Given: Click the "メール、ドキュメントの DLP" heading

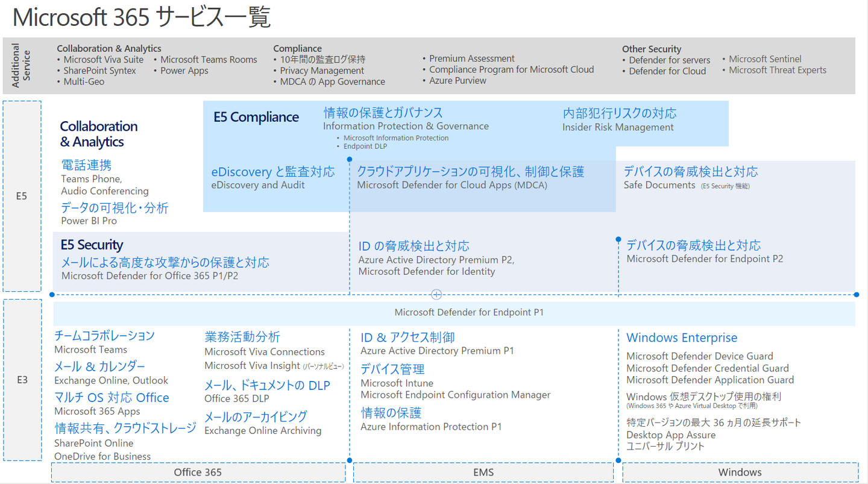Looking at the screenshot, I should (267, 385).
